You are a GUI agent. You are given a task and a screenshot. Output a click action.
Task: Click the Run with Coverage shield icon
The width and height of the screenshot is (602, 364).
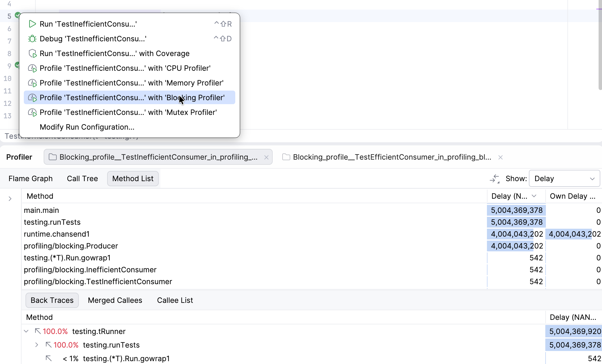(32, 53)
